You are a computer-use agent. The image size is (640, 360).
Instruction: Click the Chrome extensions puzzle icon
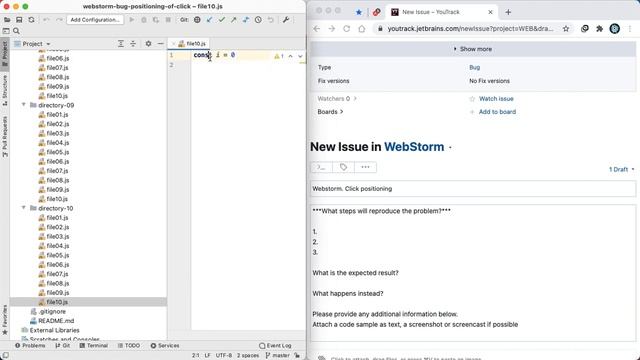pos(599,29)
